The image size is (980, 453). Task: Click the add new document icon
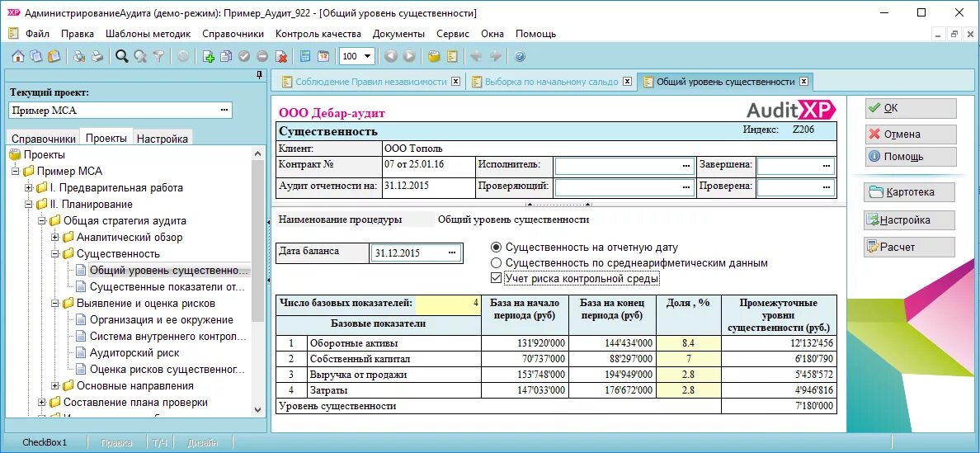click(209, 56)
